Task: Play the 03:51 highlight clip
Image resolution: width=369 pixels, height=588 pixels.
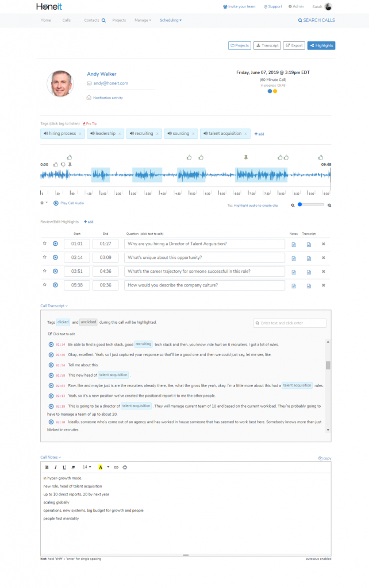Action: tap(55, 271)
